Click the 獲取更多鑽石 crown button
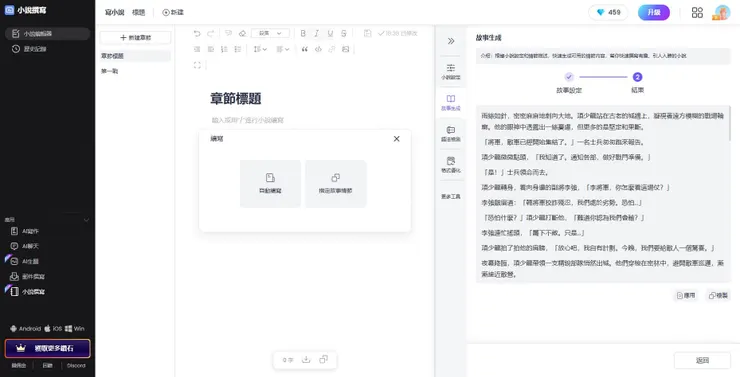Image resolution: width=740 pixels, height=377 pixels. click(x=47, y=349)
